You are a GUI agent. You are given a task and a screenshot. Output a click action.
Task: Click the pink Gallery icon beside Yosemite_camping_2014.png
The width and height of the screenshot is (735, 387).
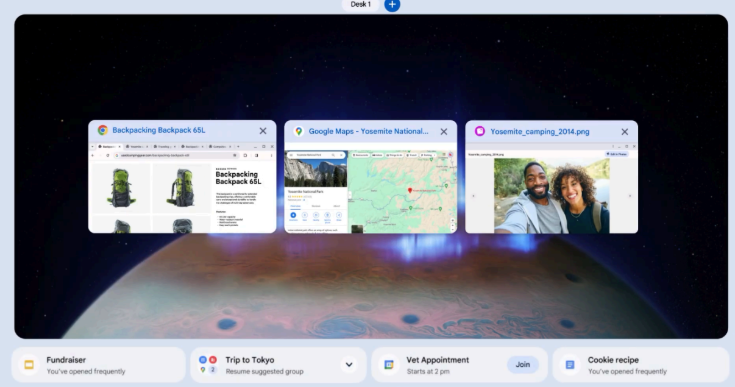pos(480,131)
